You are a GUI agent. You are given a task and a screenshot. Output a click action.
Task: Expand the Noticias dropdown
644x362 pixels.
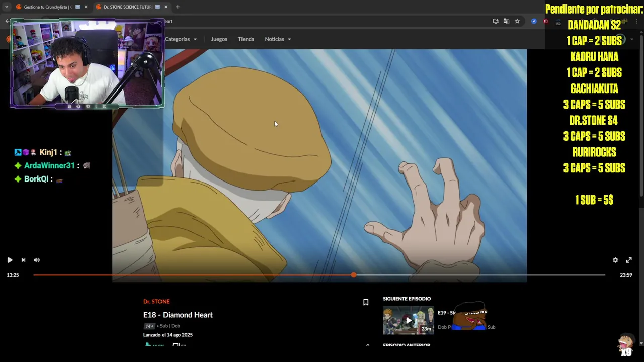[278, 39]
